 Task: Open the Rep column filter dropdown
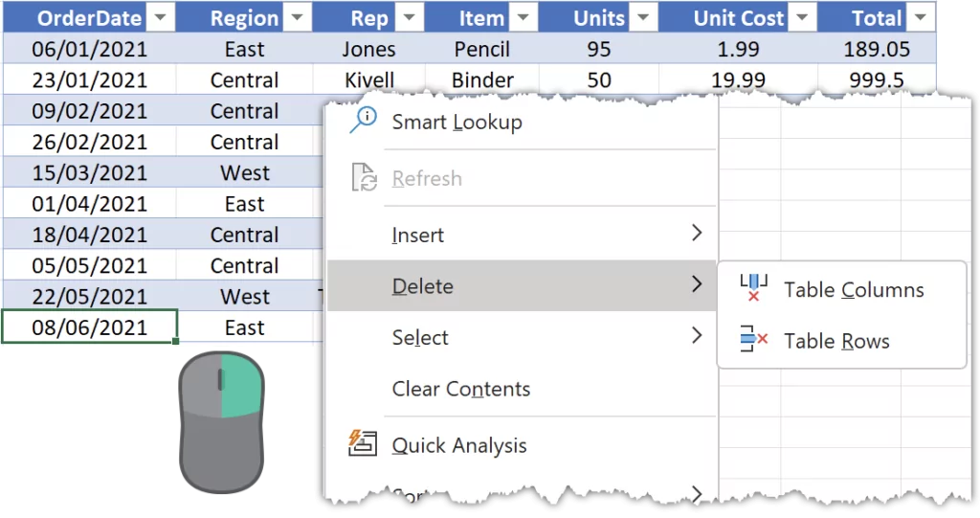(x=409, y=18)
